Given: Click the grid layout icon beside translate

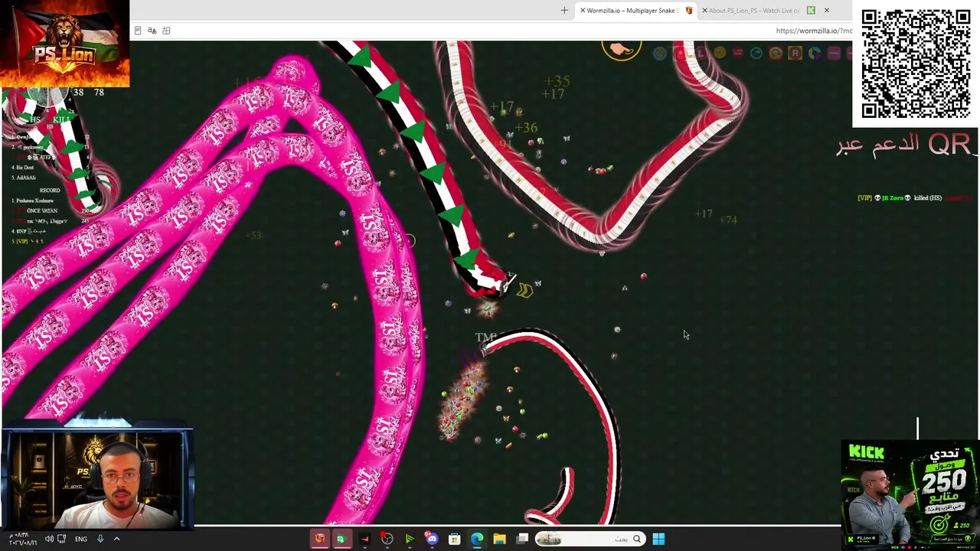Looking at the screenshot, I should tap(166, 31).
